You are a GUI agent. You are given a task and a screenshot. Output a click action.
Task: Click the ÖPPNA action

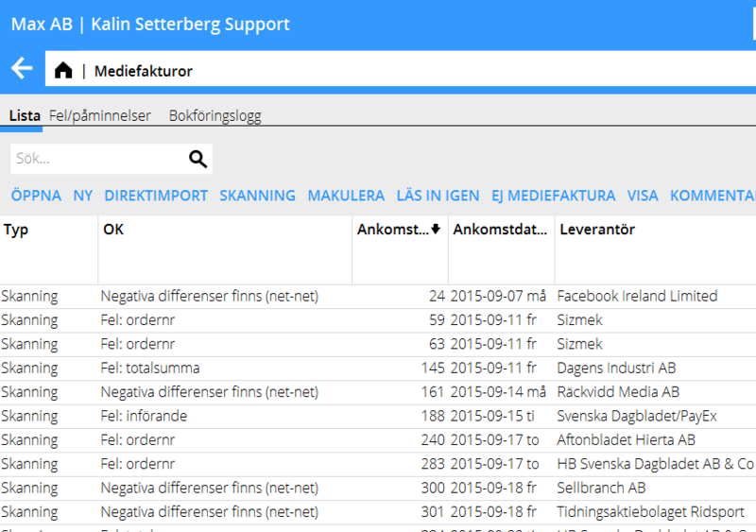36,196
